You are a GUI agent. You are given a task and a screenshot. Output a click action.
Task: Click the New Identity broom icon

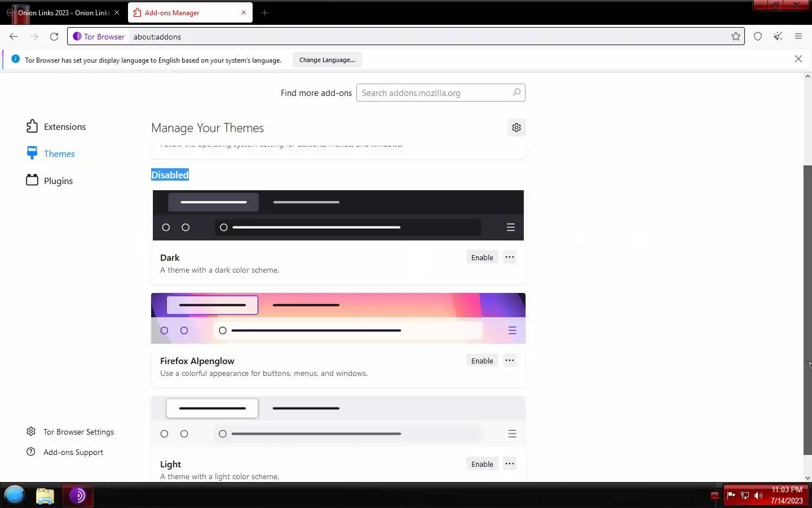(x=778, y=37)
